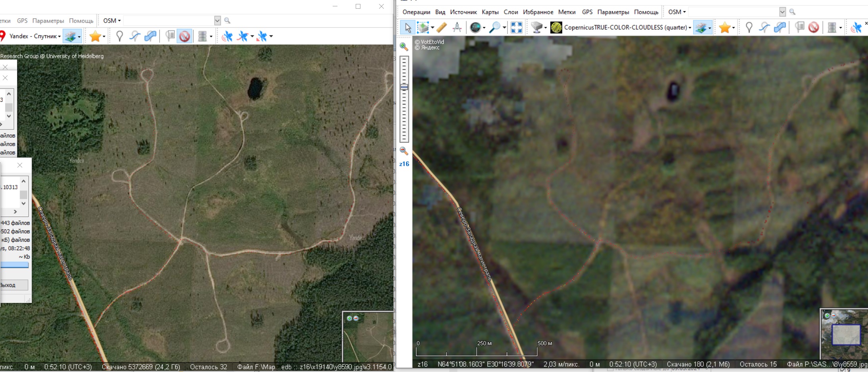The height and width of the screenshot is (372, 868).
Task: Open the Избранное menu
Action: [x=538, y=12]
